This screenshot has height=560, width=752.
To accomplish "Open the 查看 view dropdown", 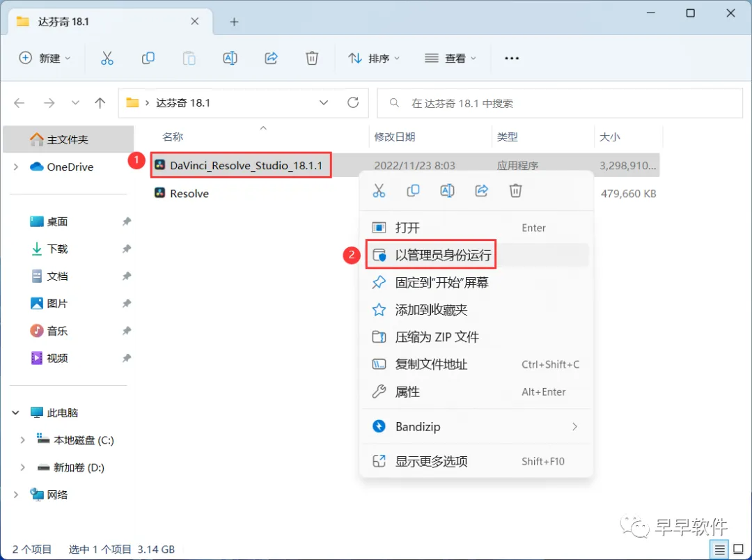I will 451,58.
